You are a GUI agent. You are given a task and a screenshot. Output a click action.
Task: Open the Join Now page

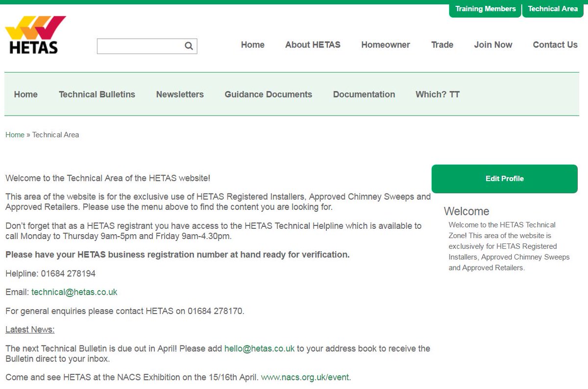pyautogui.click(x=493, y=45)
